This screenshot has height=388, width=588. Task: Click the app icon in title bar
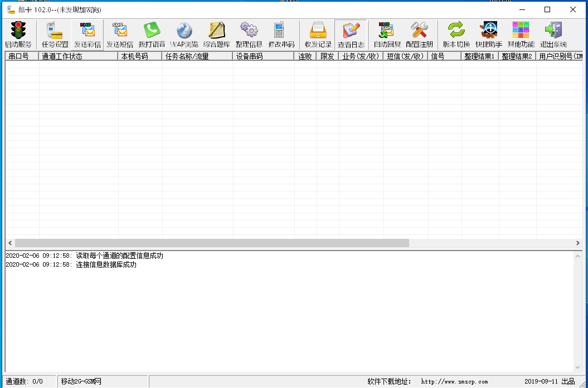(x=11, y=9)
